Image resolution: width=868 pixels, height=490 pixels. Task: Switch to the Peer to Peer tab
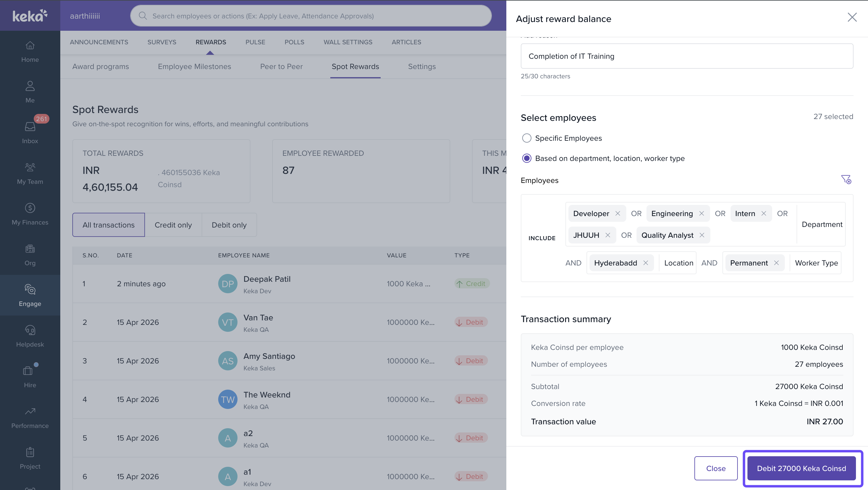tap(281, 66)
